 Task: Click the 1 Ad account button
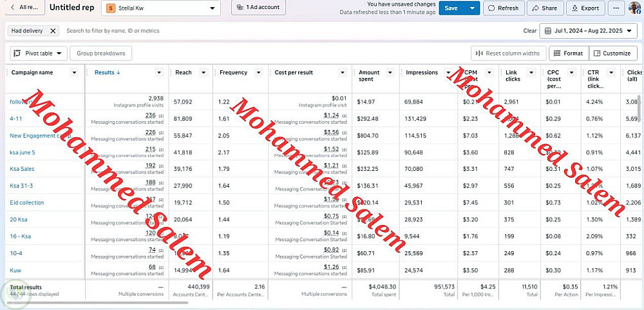click(258, 7)
